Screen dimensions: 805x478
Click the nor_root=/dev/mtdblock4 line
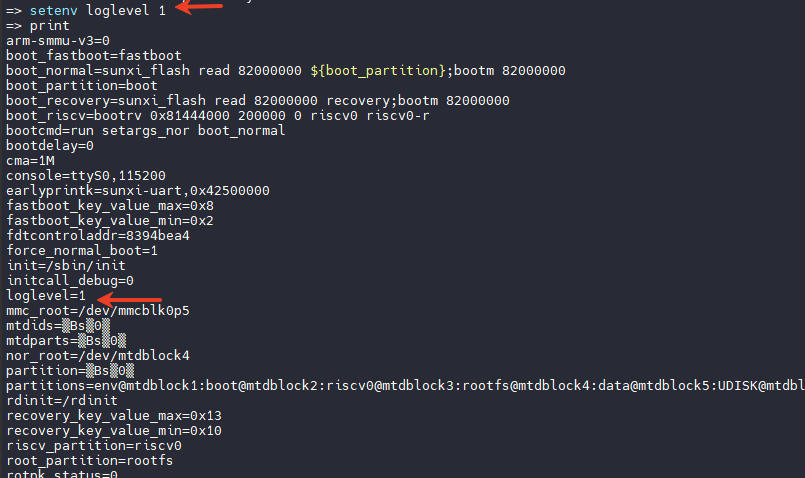point(98,355)
